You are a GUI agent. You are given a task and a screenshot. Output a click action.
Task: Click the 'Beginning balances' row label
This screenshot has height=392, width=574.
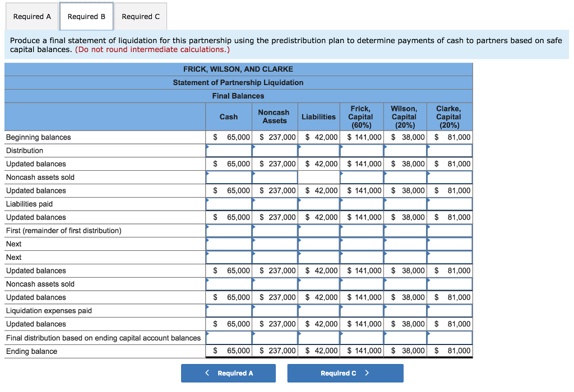[x=39, y=138]
